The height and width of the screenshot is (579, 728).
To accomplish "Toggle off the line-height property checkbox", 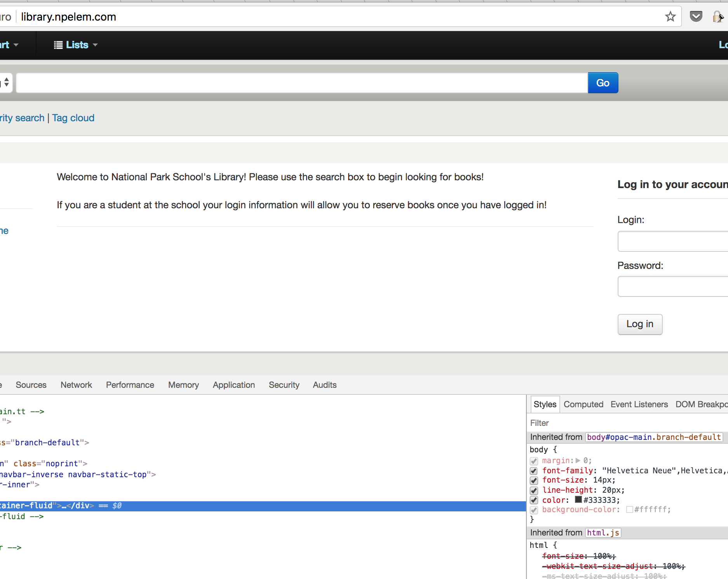I will pos(534,490).
